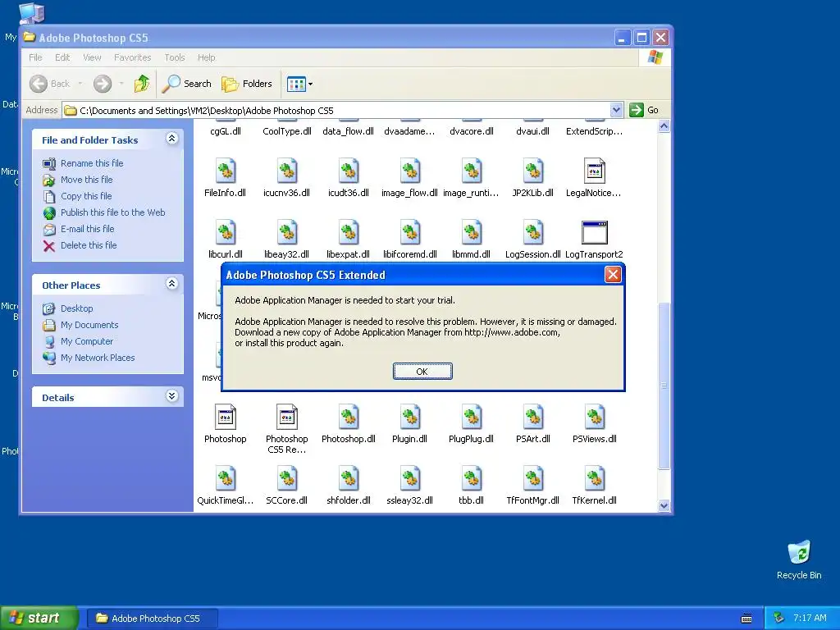
Task: Select the LogSession.dll file icon
Action: point(533,232)
